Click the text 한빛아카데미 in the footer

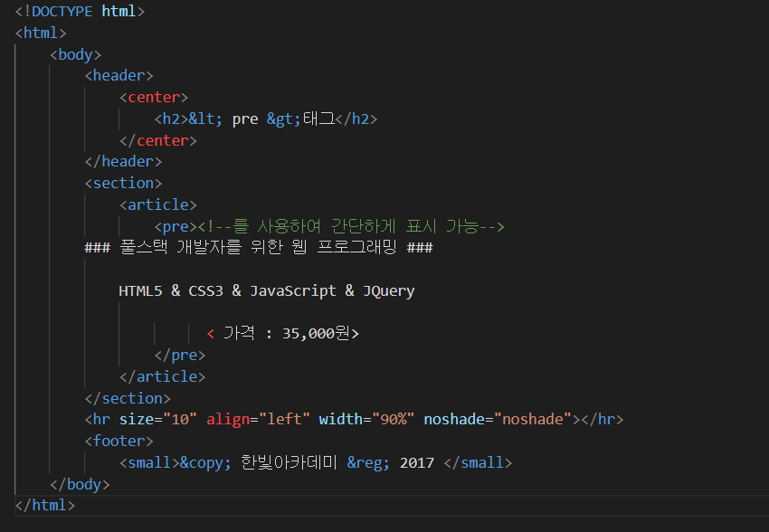point(290,462)
